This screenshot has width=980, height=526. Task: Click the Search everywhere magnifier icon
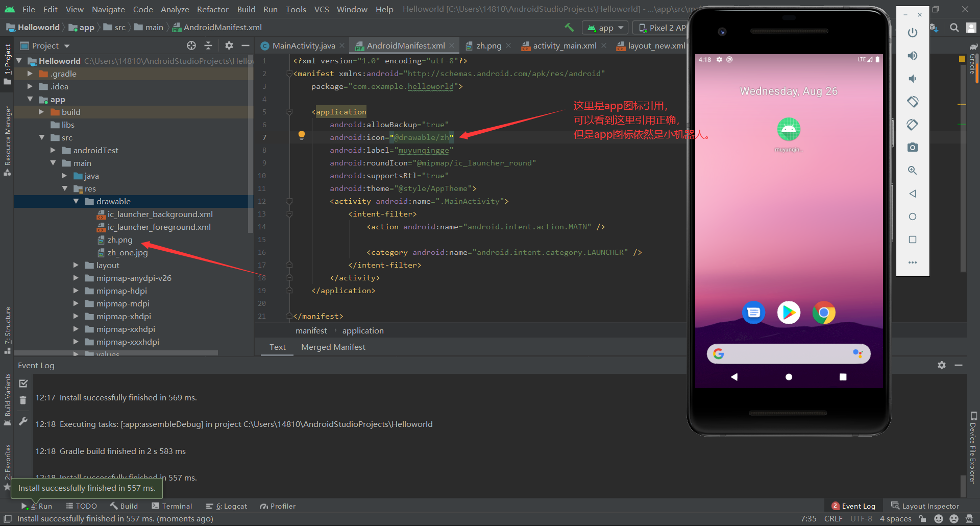click(x=953, y=28)
